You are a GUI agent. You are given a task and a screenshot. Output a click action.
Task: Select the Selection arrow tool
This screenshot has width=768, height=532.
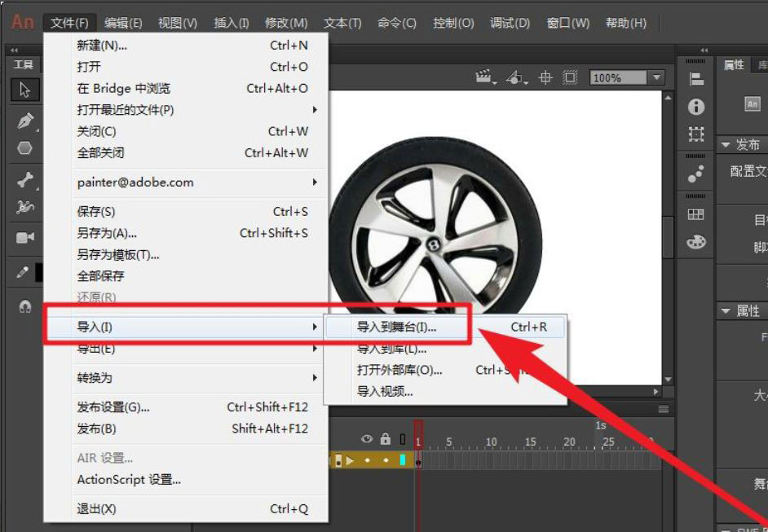point(24,90)
